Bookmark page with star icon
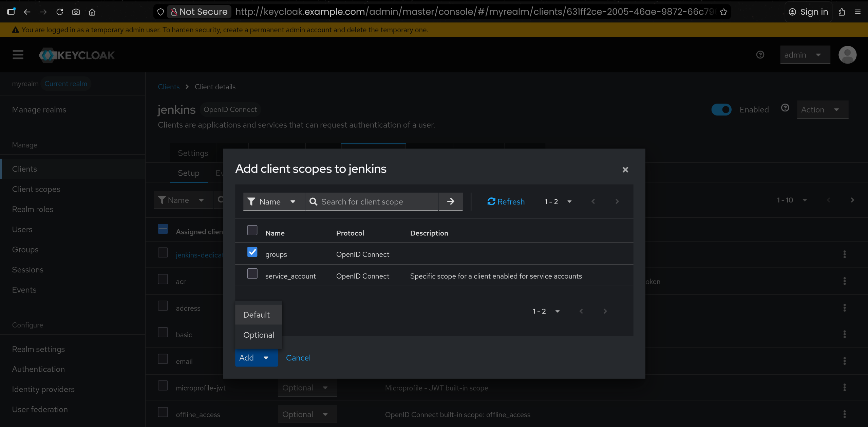Screen dimensions: 868x427 (723, 12)
